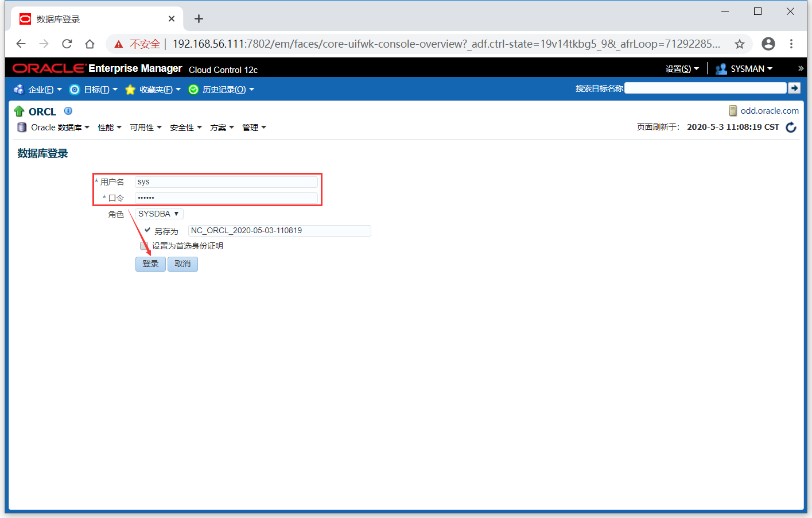The image size is (812, 518).
Task: Click the green up-arrow status icon by ORCL
Action: pyautogui.click(x=19, y=111)
